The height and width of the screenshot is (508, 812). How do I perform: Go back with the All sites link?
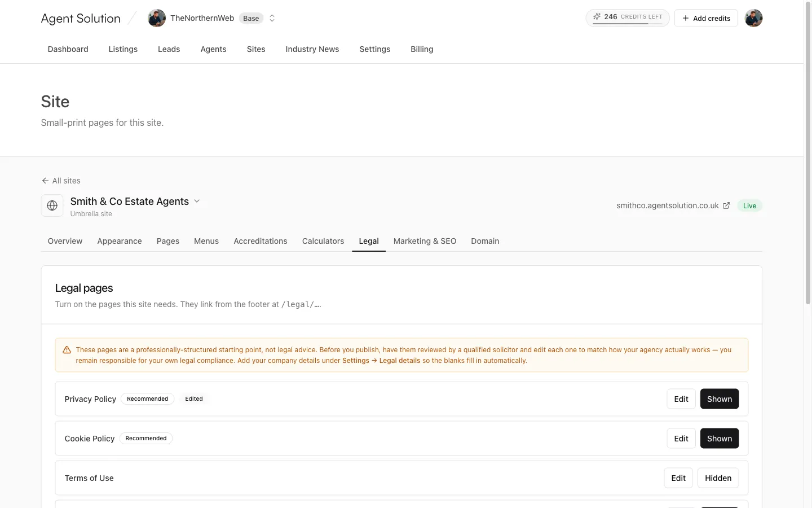tap(61, 181)
